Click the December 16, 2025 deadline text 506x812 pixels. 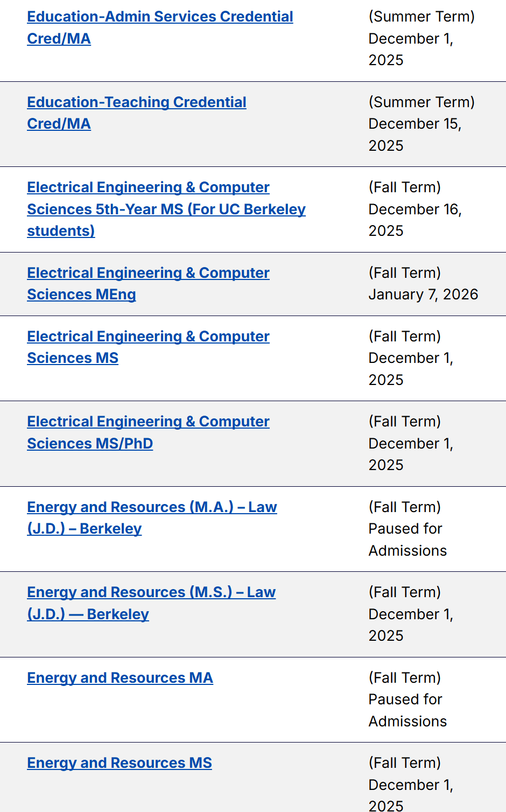point(414,209)
